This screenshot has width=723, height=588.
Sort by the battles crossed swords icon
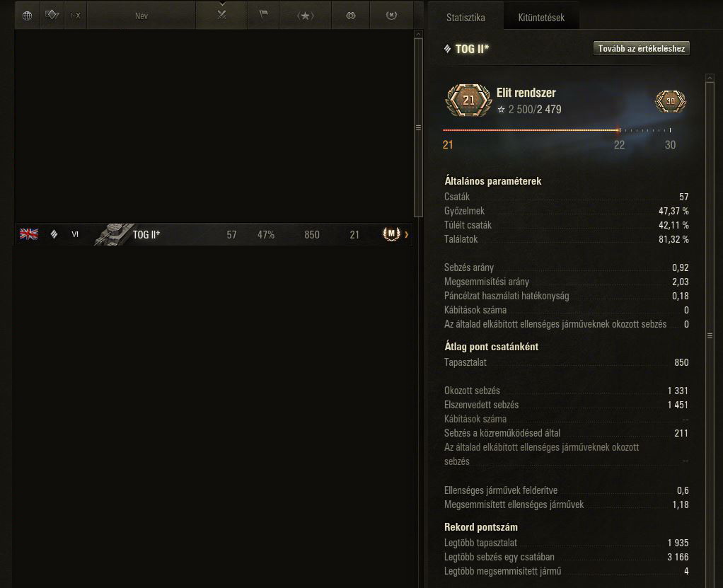tap(222, 16)
